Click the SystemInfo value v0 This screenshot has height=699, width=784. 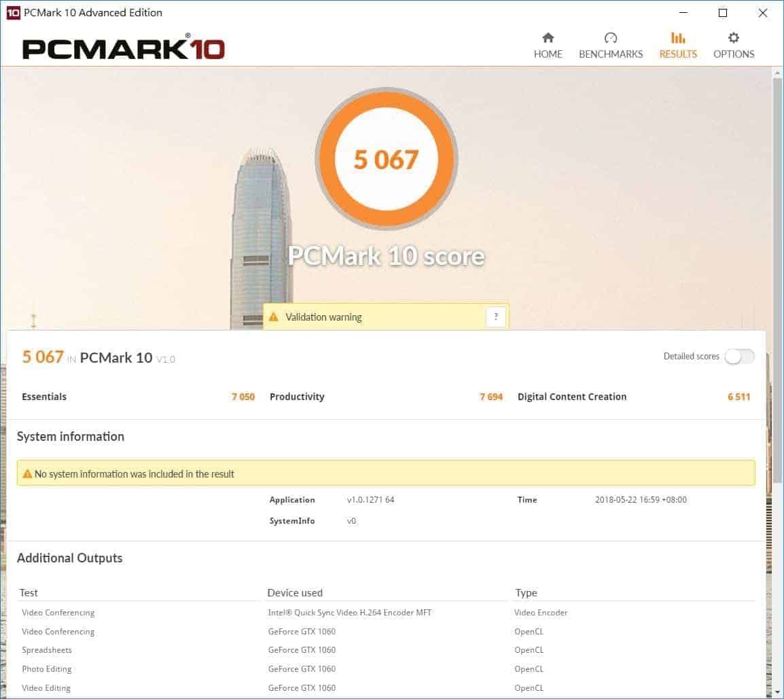[351, 521]
